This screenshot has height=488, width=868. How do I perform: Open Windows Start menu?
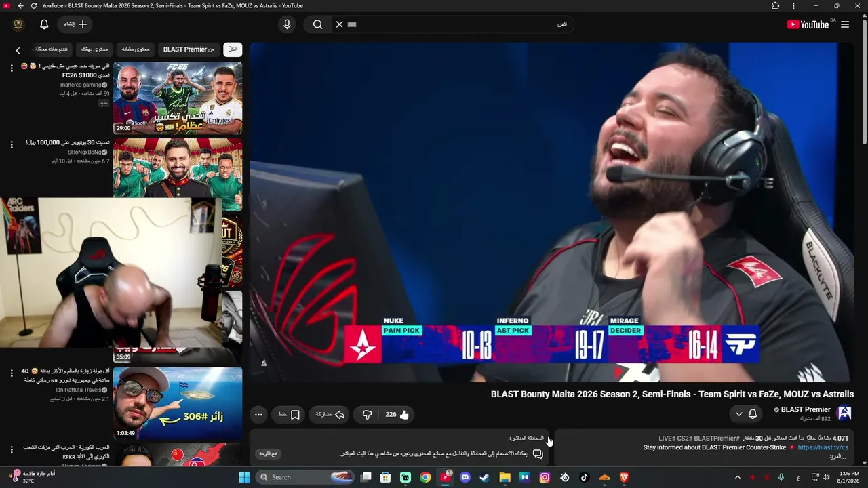tap(244, 477)
